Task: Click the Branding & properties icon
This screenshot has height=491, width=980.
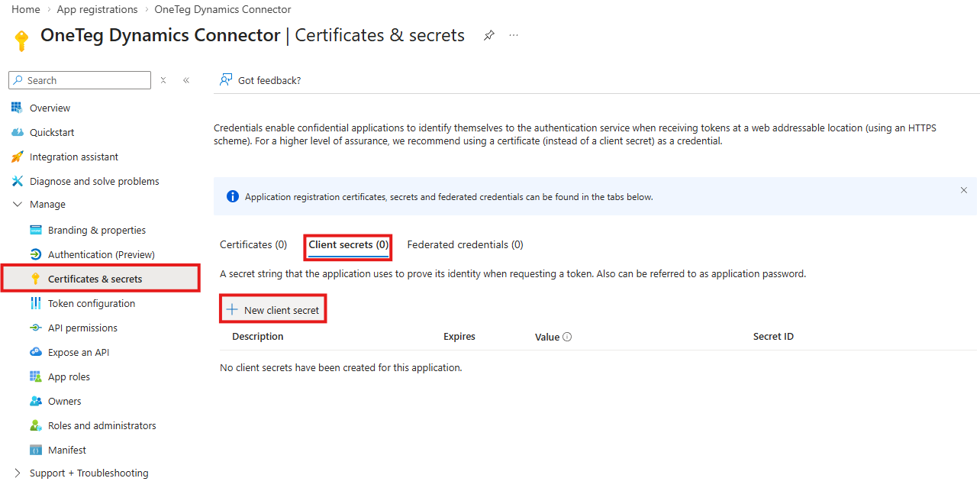Action: [x=35, y=230]
